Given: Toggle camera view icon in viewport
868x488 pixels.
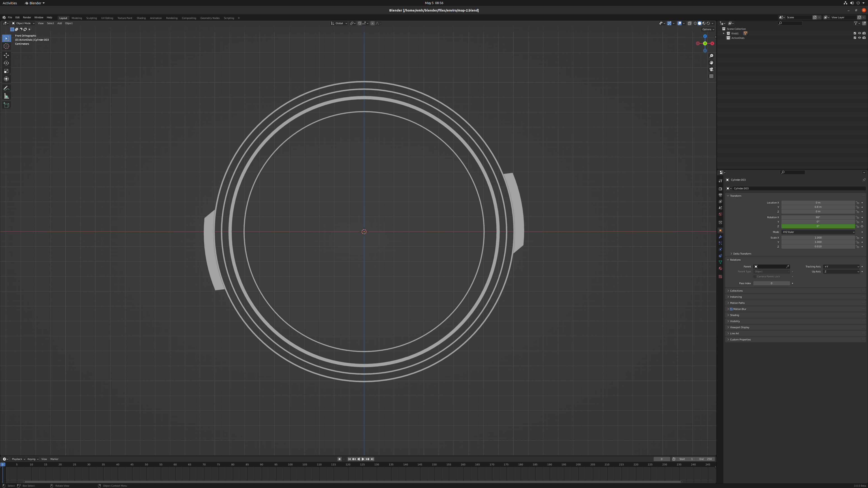Looking at the screenshot, I should pyautogui.click(x=711, y=69).
